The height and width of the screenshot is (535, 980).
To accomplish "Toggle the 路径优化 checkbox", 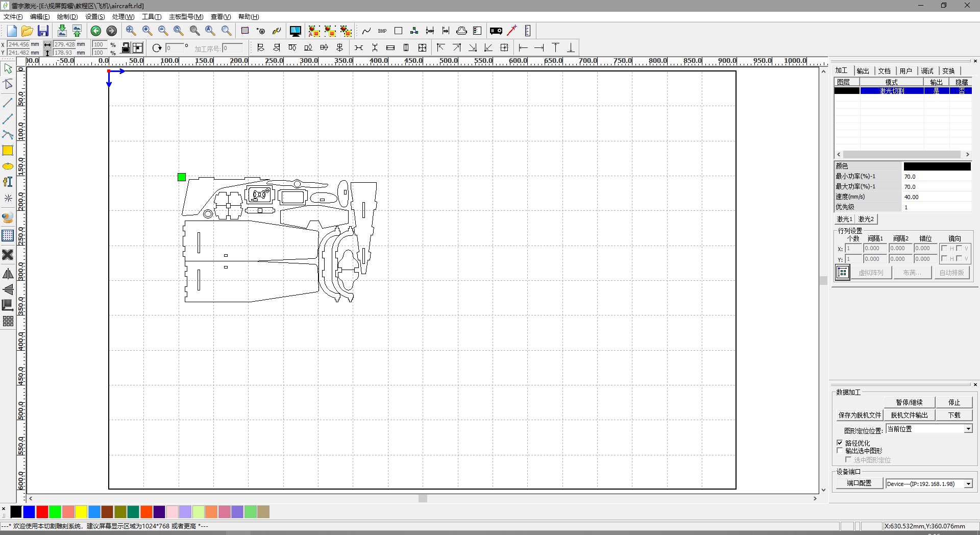I will pos(840,443).
